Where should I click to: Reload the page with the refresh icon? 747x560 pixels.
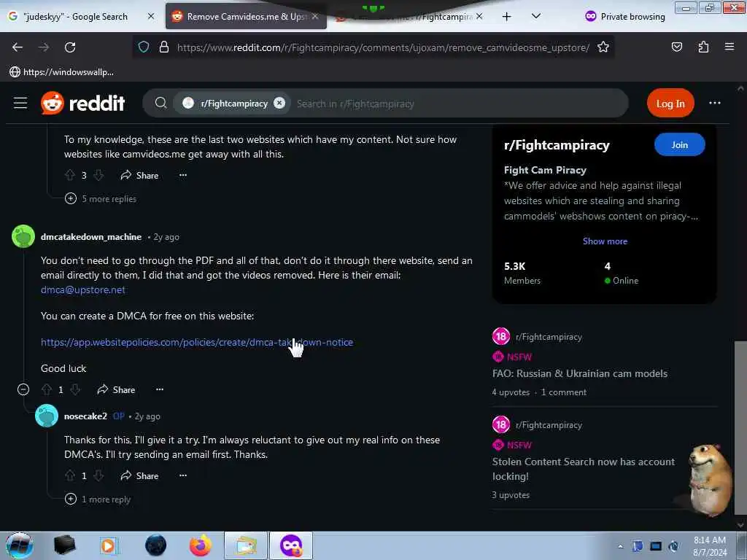[70, 47]
